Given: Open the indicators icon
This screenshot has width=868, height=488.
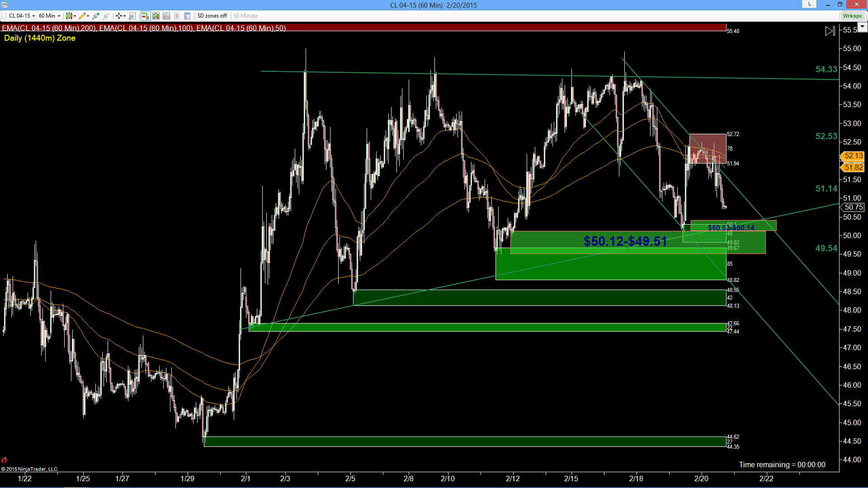Looking at the screenshot, I should (x=166, y=16).
